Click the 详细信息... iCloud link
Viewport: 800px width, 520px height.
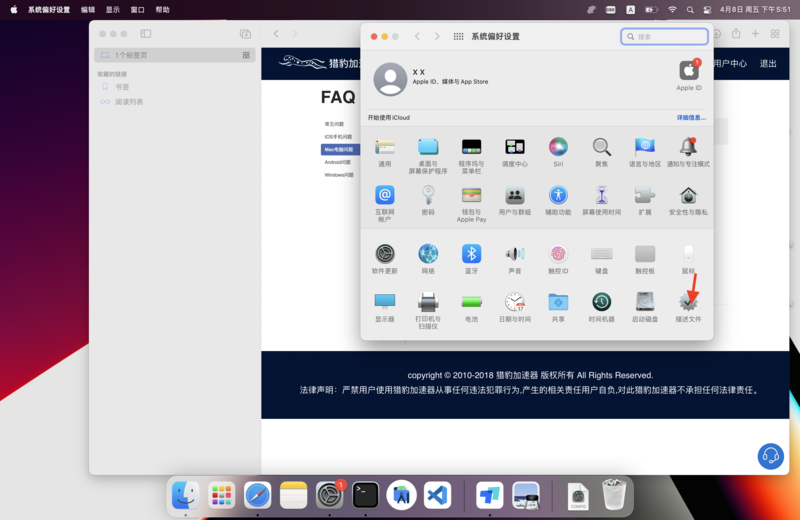coord(690,118)
